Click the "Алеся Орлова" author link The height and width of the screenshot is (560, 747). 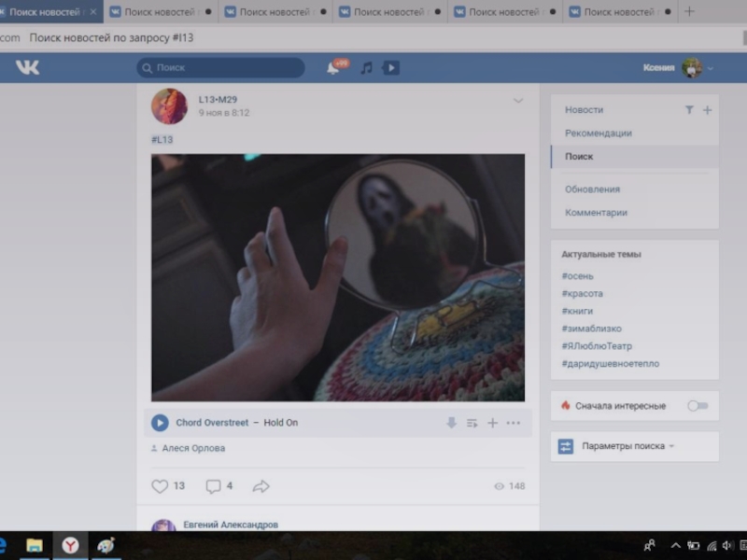tap(193, 448)
